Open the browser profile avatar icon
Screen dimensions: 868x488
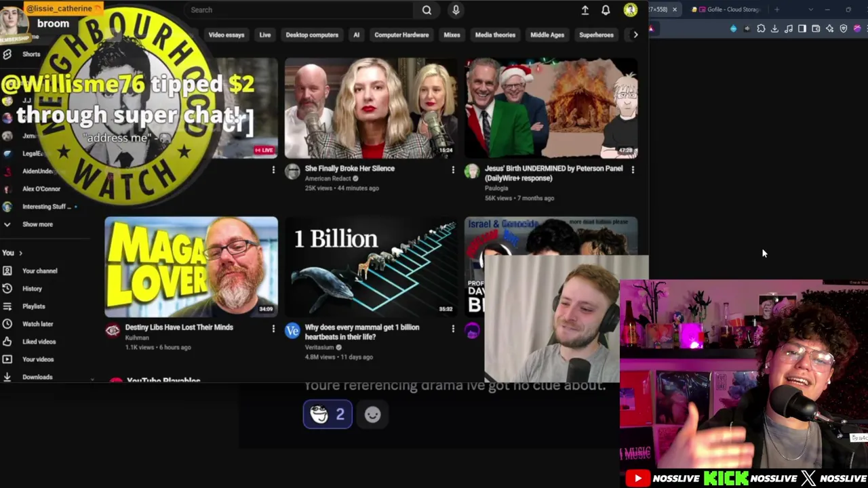pos(857,28)
